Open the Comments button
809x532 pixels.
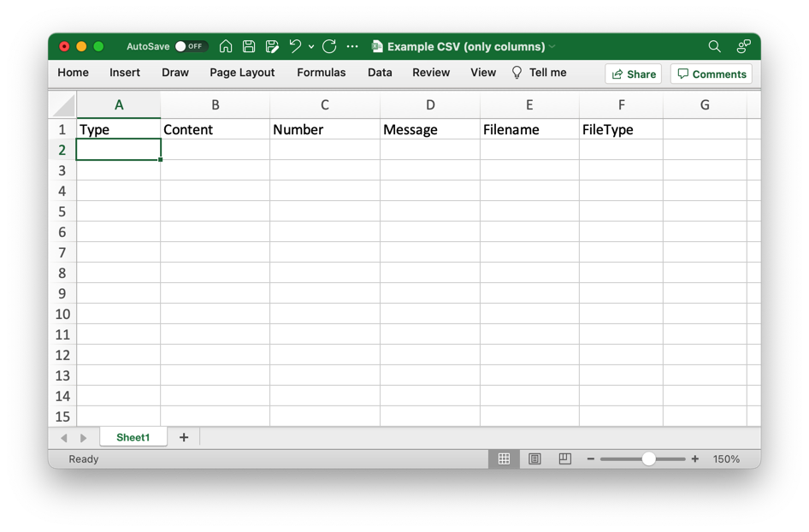pyautogui.click(x=711, y=74)
